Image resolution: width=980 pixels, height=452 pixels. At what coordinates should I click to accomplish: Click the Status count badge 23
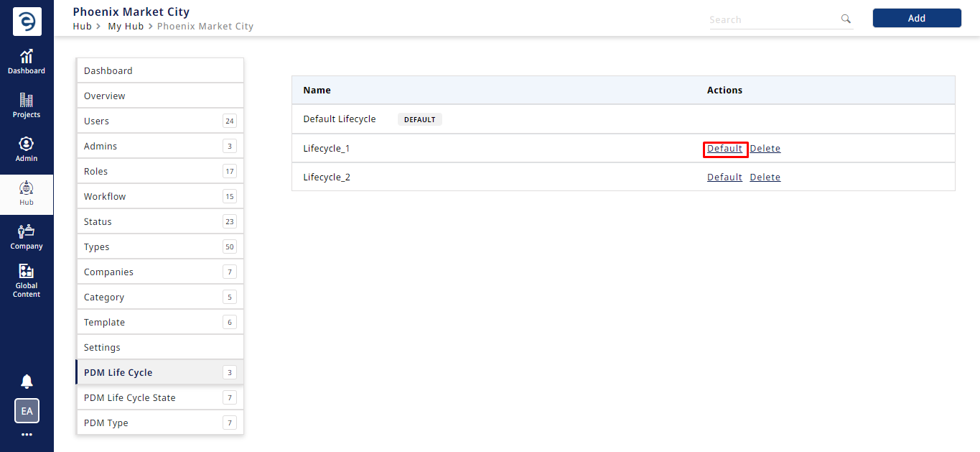point(230,221)
